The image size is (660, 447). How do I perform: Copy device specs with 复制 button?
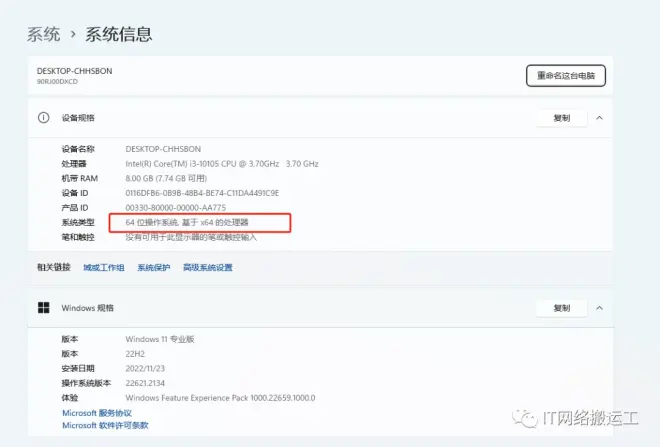tap(562, 118)
